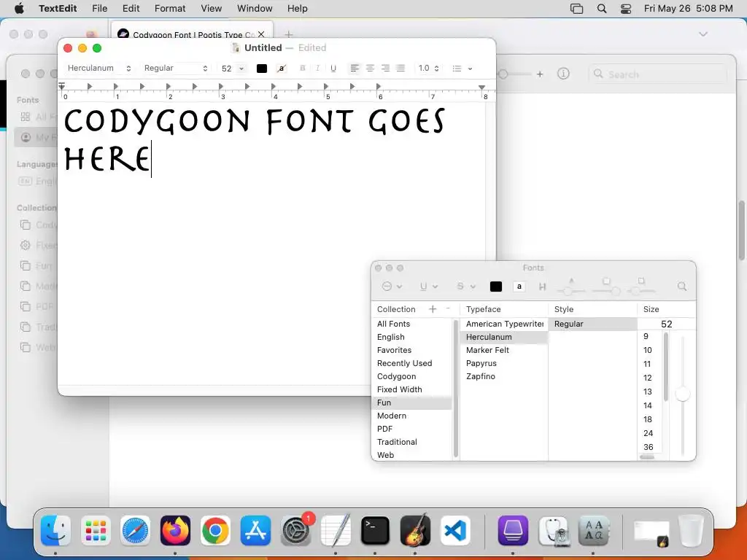Add a new font collection with plus

click(433, 309)
